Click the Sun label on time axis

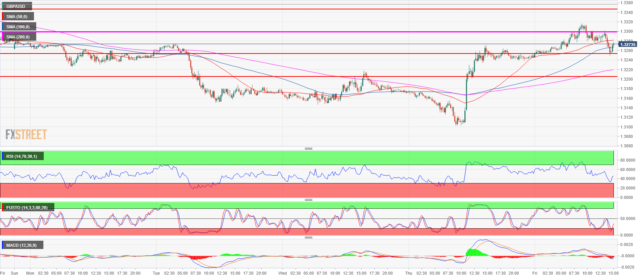click(x=14, y=273)
